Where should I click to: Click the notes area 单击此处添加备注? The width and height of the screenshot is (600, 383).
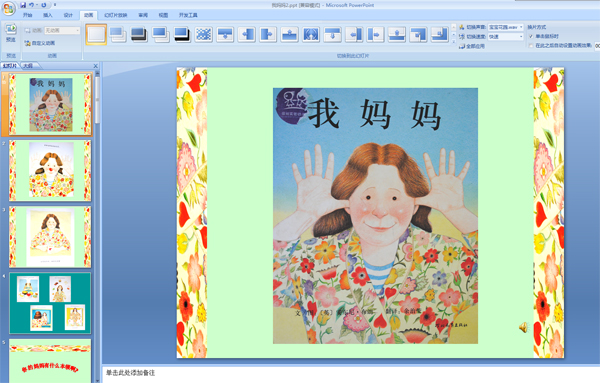(130, 373)
